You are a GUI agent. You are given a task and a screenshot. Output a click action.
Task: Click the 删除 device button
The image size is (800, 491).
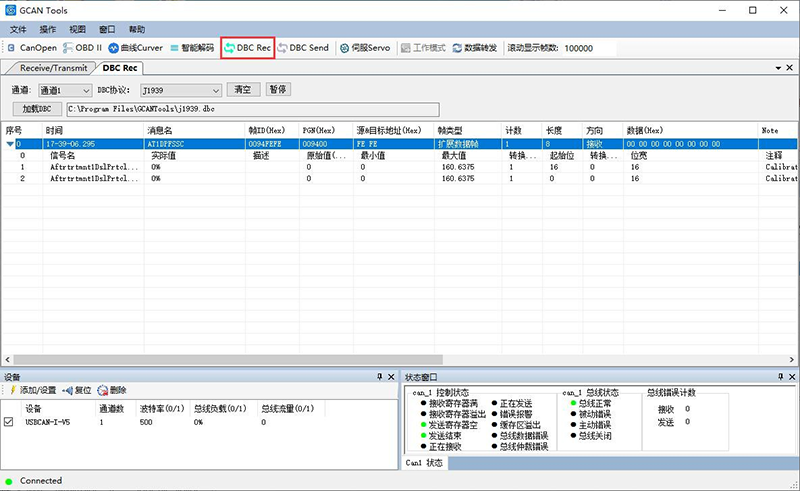(x=113, y=390)
